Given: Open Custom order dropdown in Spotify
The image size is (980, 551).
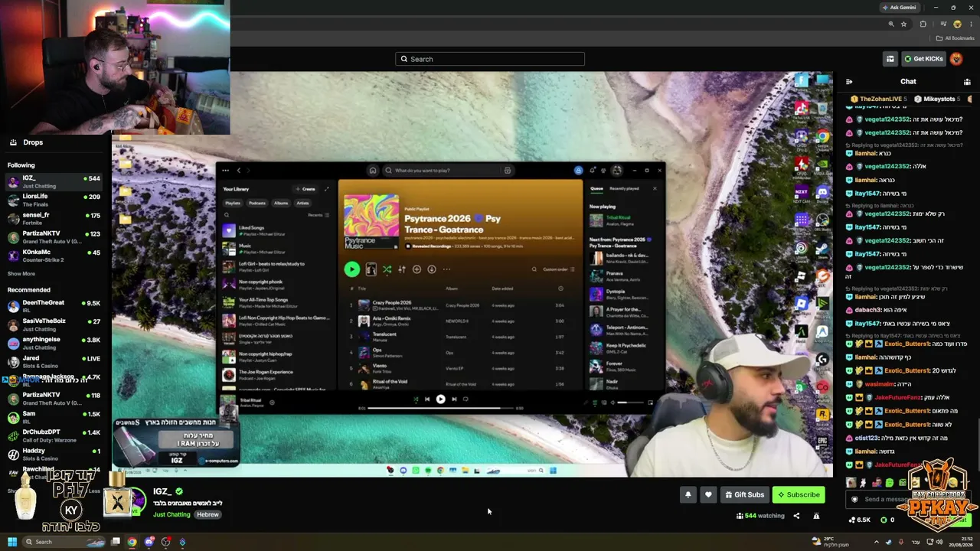Looking at the screenshot, I should (559, 269).
